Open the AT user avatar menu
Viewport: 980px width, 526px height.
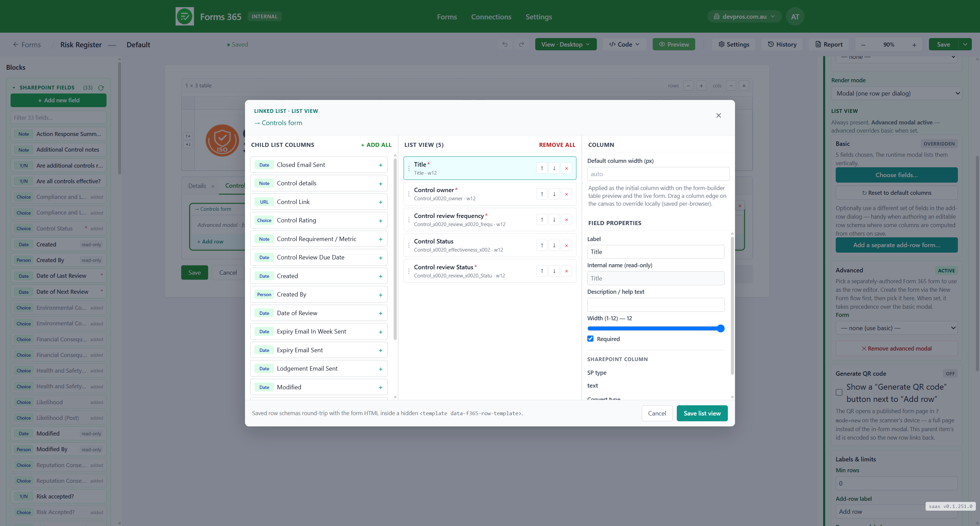(795, 16)
